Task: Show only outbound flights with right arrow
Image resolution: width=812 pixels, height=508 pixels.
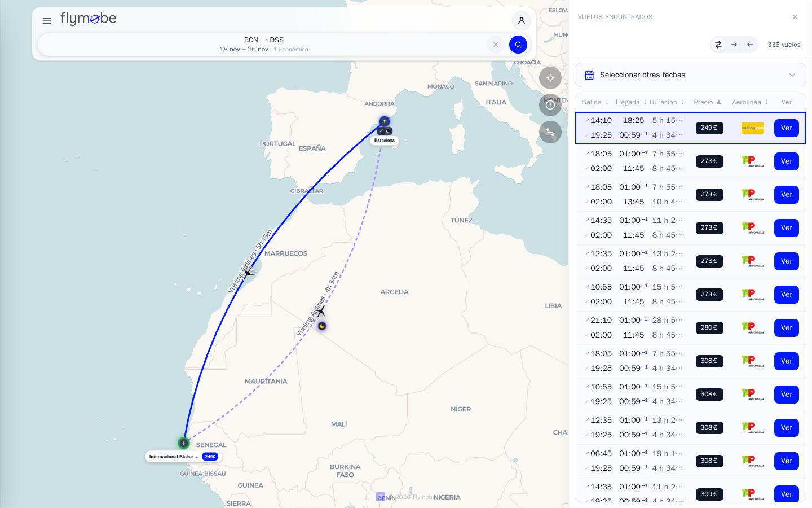Action: [734, 45]
